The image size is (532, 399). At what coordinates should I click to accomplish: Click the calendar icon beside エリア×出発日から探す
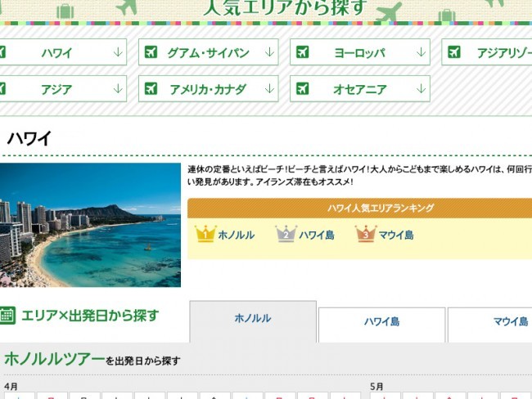point(7,316)
